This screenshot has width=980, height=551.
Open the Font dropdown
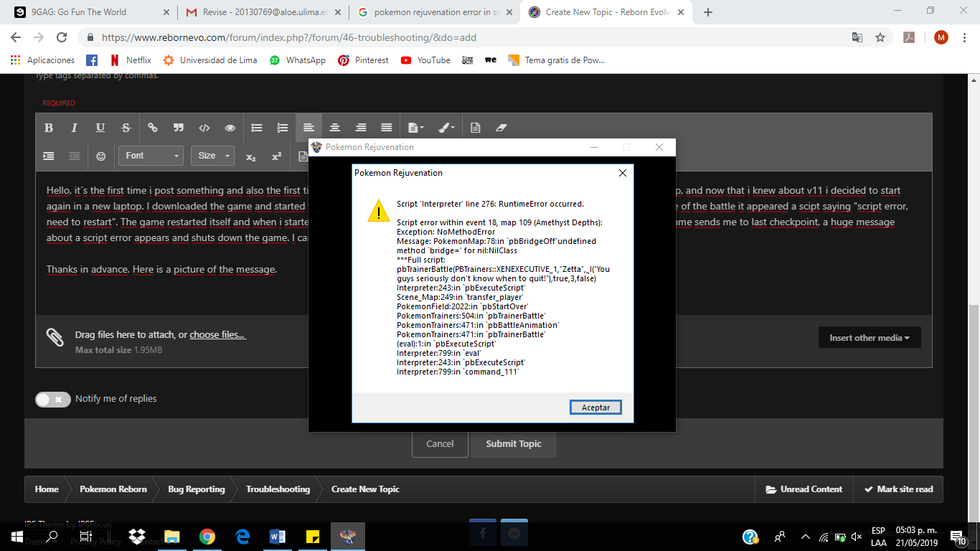coord(151,156)
